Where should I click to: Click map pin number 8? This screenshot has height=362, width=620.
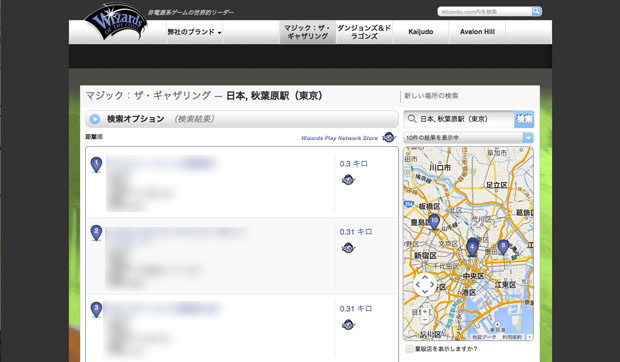tap(503, 247)
